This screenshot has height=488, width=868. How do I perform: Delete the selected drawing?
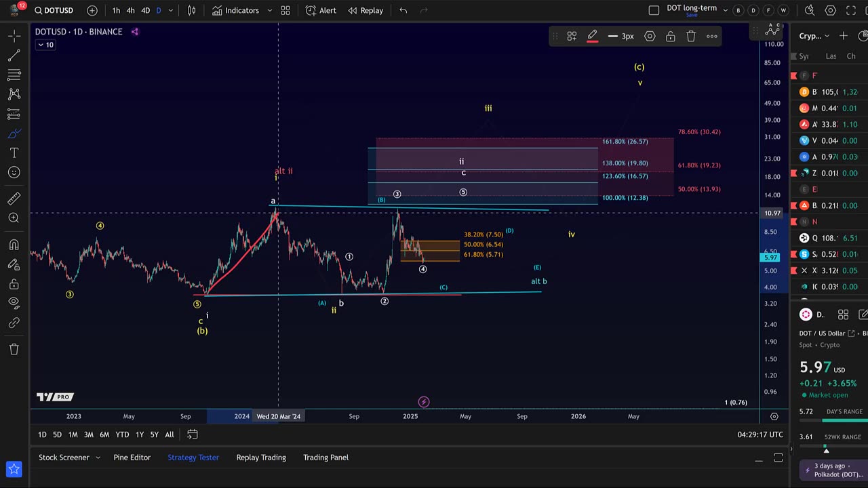pyautogui.click(x=691, y=37)
